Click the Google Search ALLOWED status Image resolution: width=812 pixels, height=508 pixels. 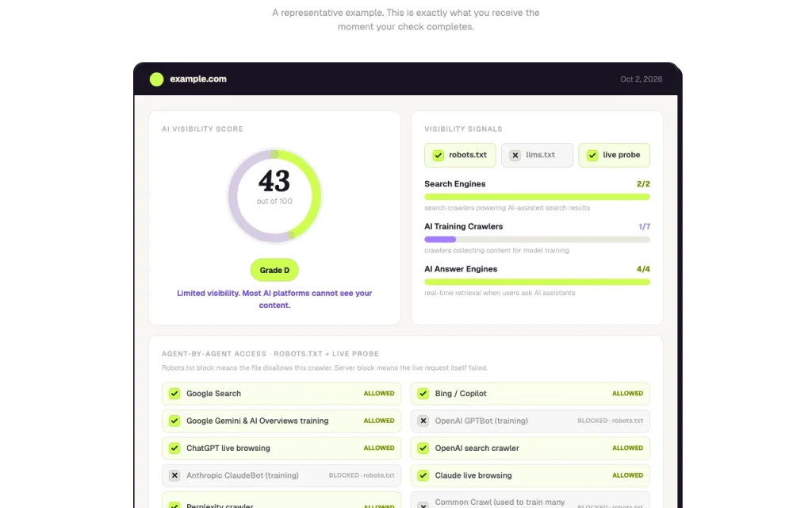pyautogui.click(x=378, y=394)
